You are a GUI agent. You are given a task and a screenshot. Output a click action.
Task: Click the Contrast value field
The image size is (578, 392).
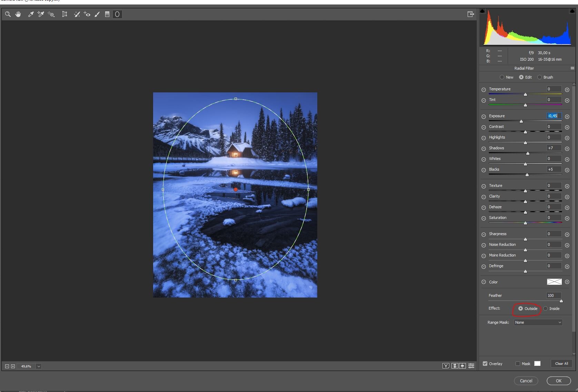click(554, 127)
